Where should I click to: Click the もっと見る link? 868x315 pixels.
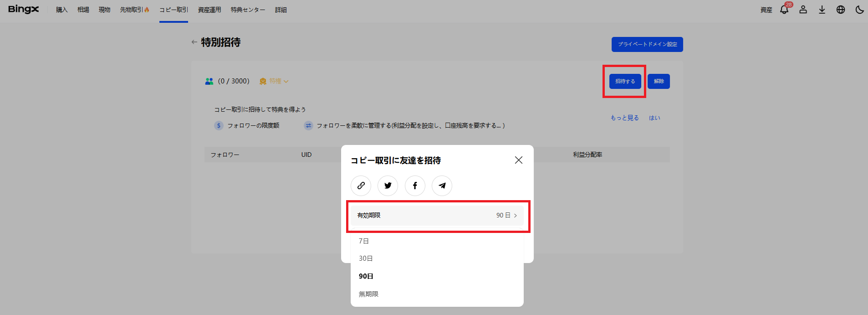624,118
